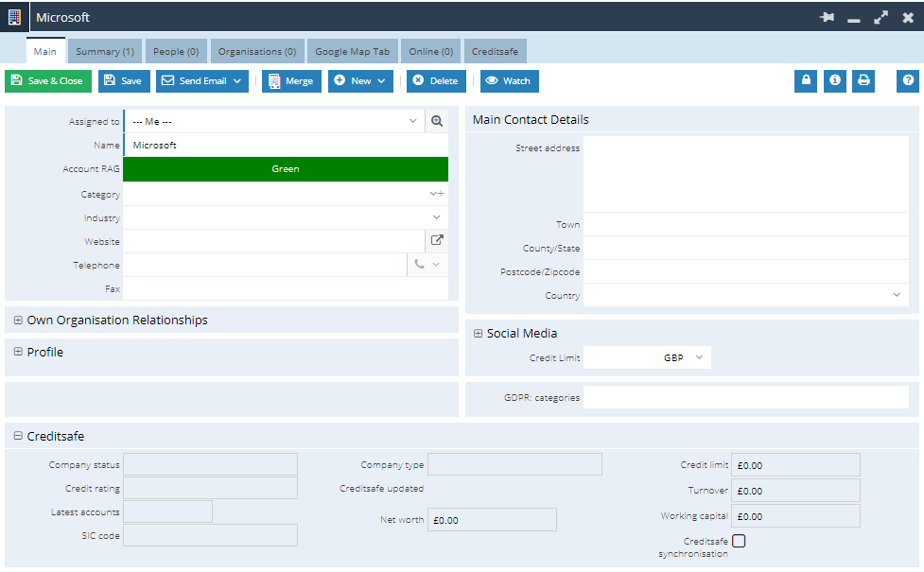Click the Company type field
The image size is (924, 572).
(x=515, y=464)
